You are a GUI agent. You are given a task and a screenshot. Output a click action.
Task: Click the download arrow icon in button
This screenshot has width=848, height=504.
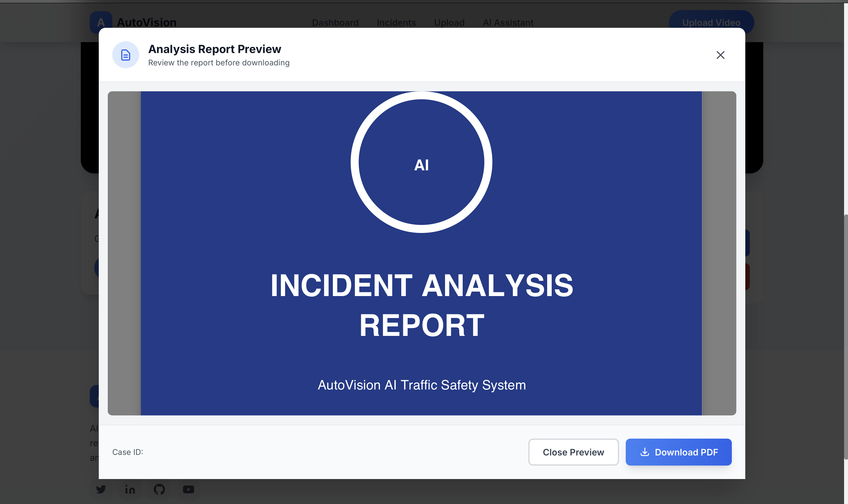(x=644, y=452)
